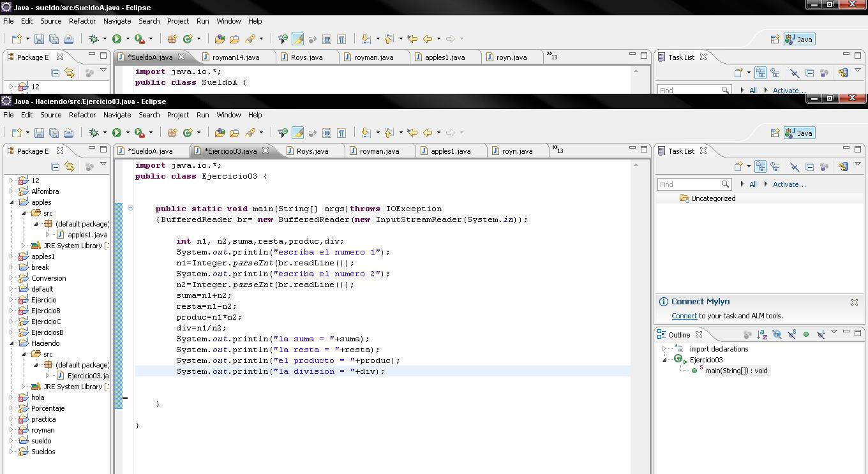The width and height of the screenshot is (868, 474).
Task: Toggle Categorized view in Task List
Action: (x=760, y=166)
